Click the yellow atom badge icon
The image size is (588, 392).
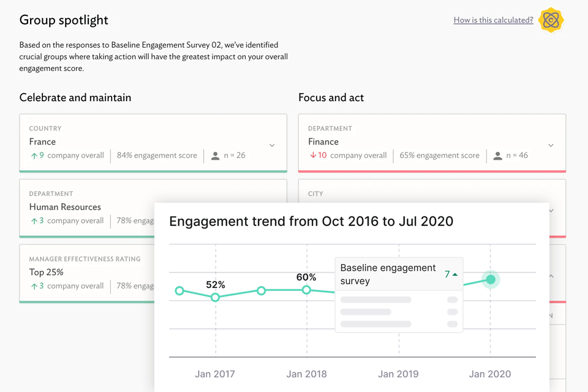point(551,20)
